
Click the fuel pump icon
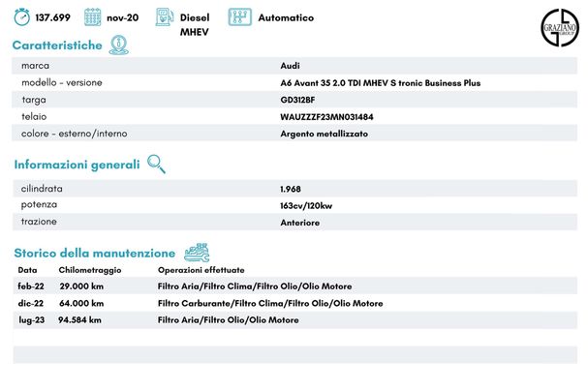pyautogui.click(x=165, y=17)
